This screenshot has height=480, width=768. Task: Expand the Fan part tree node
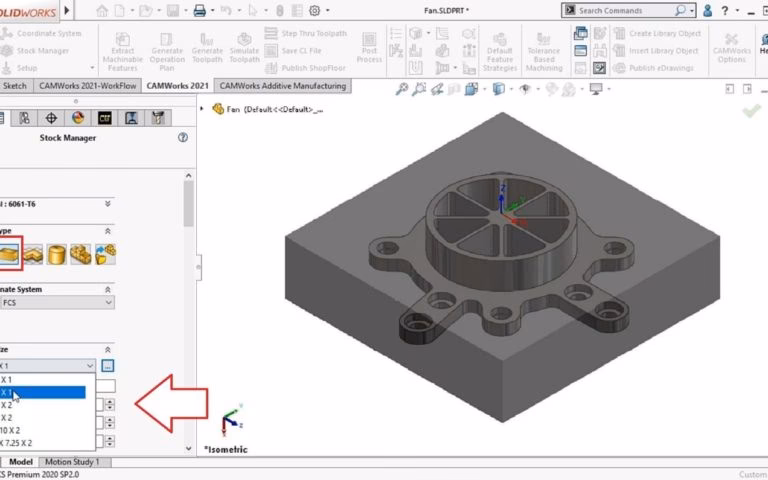(202, 108)
